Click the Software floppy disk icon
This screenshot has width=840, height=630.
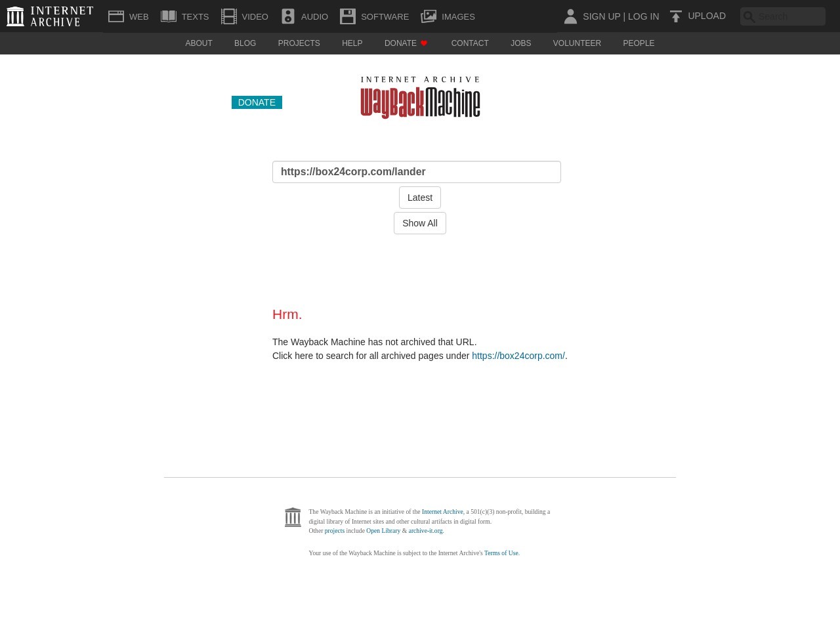(x=348, y=16)
